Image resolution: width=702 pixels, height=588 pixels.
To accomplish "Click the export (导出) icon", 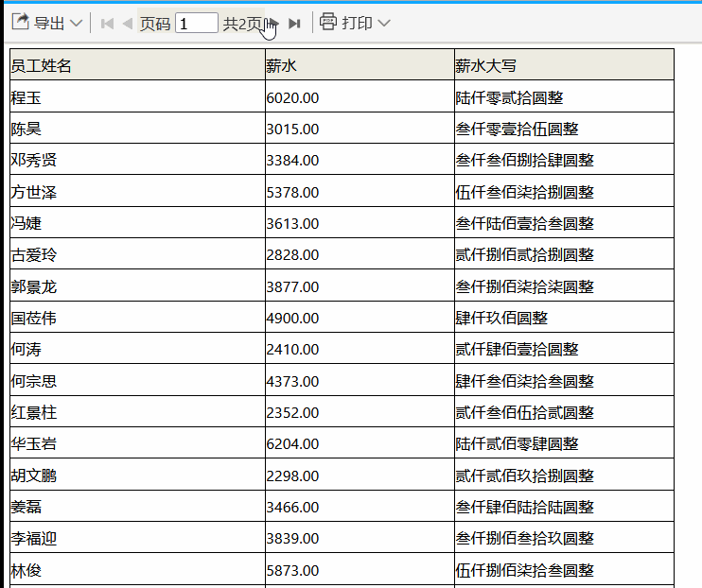I will [x=20, y=22].
